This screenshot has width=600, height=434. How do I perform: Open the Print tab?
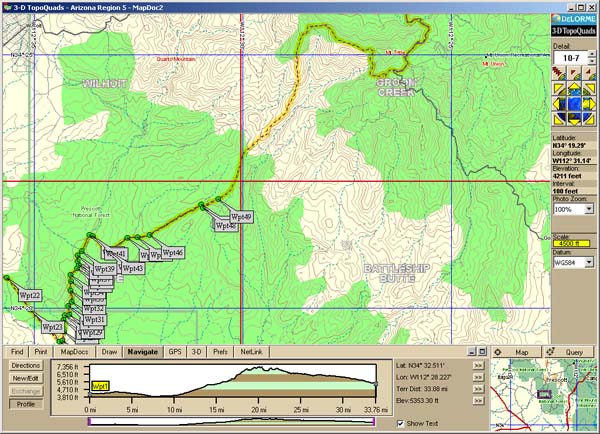click(x=41, y=352)
